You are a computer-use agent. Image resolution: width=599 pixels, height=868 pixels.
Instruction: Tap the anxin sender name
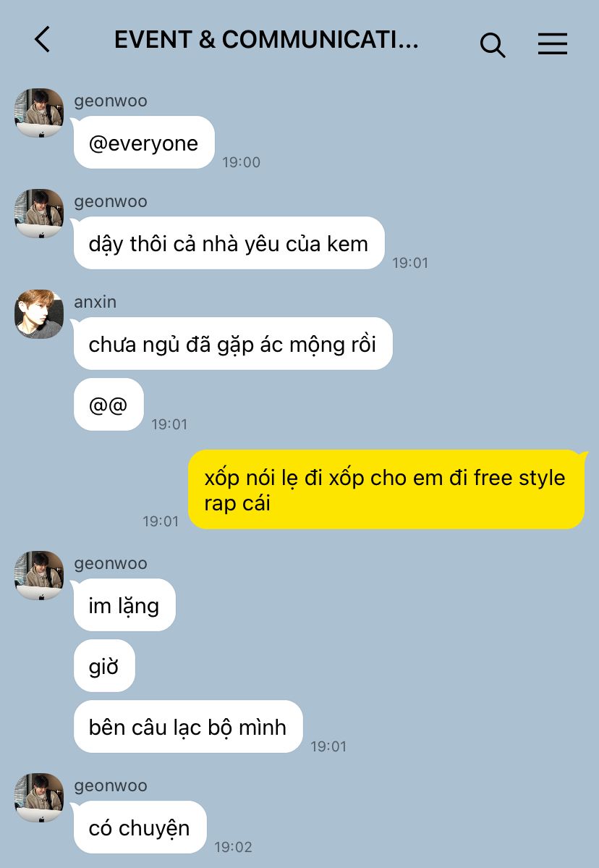click(95, 302)
